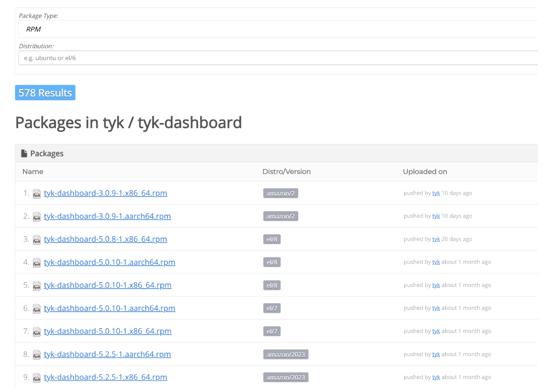Select the RPM icon beside tyk-dashboard-5.2.5-1.aarch64.rpm
Screen dimensions: 549x392
click(37, 354)
